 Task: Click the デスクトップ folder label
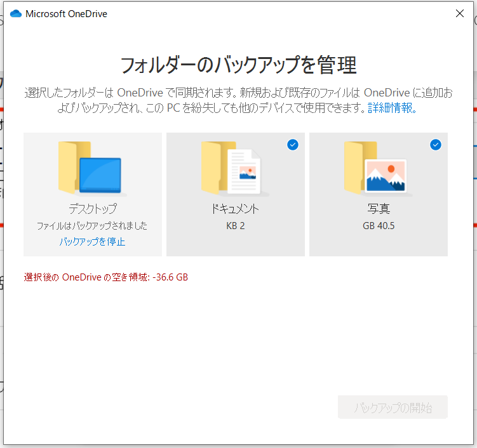[93, 209]
